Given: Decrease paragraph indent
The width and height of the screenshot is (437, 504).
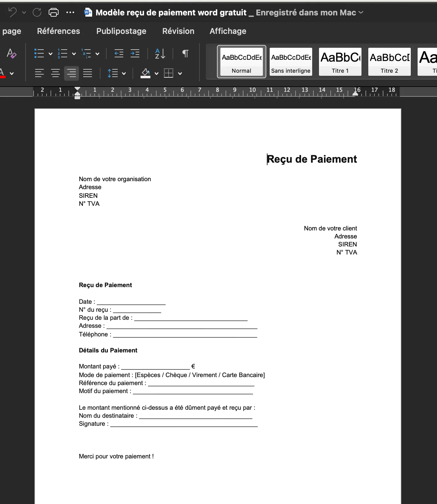Looking at the screenshot, I should click(x=119, y=54).
